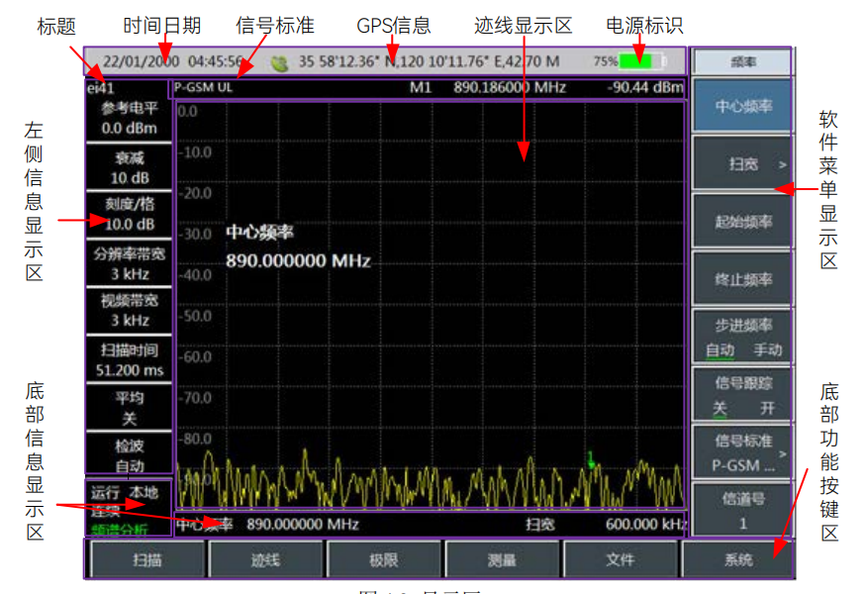Viewport: 868px width, 594px height.
Task: Open the 测量 bottom menu
Action: [502, 560]
